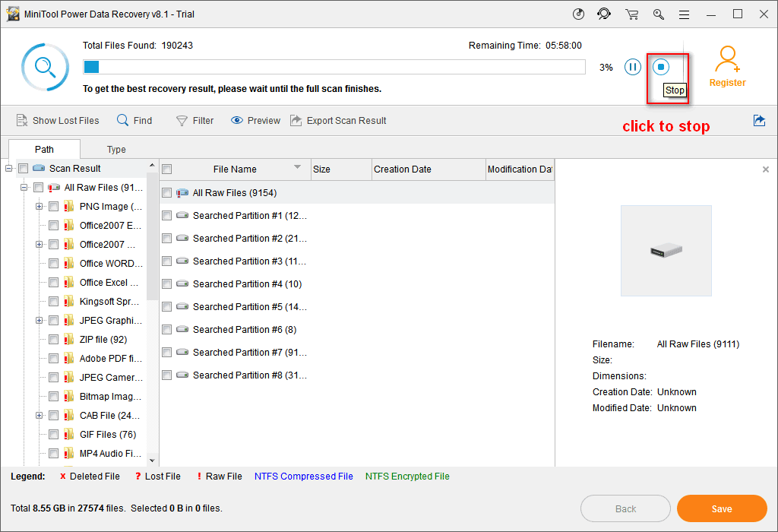This screenshot has width=778, height=532.
Task: Click the key license icon
Action: tap(658, 14)
